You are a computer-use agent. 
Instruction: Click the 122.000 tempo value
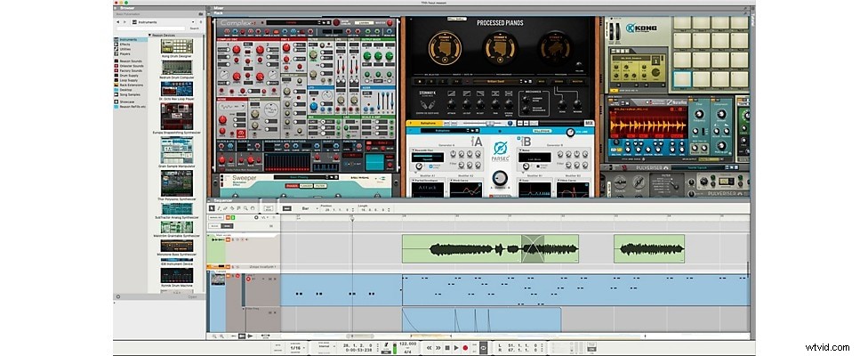[408, 344]
